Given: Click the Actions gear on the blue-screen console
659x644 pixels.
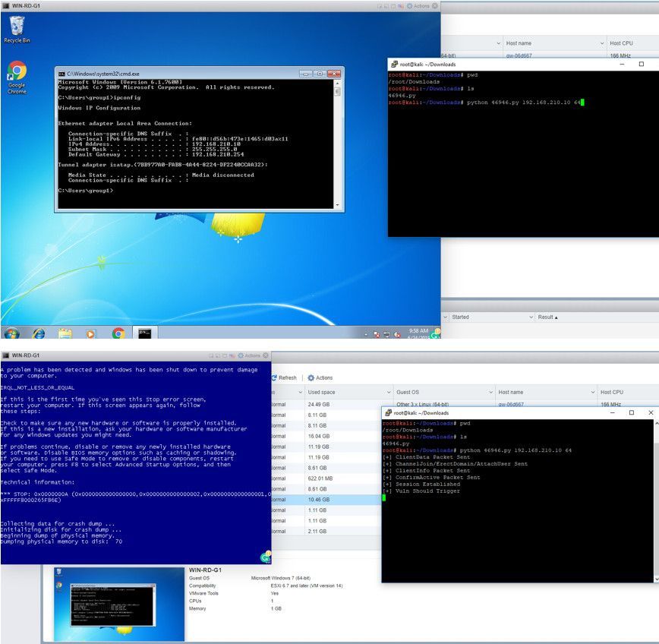Looking at the screenshot, I should click(241, 355).
